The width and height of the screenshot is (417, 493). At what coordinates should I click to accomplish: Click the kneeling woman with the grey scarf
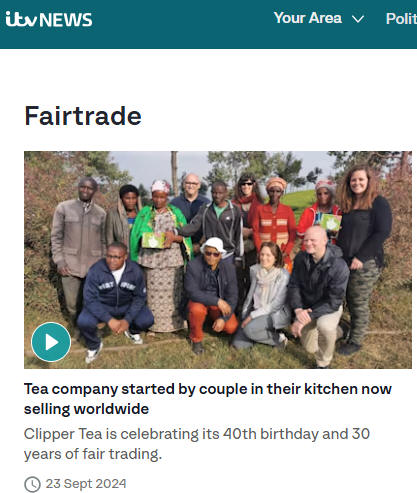(x=263, y=297)
